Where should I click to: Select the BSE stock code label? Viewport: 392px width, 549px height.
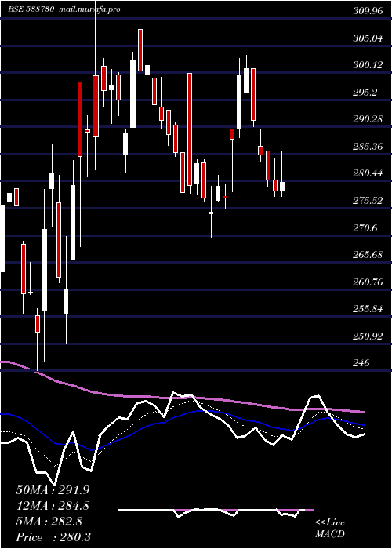31,9
